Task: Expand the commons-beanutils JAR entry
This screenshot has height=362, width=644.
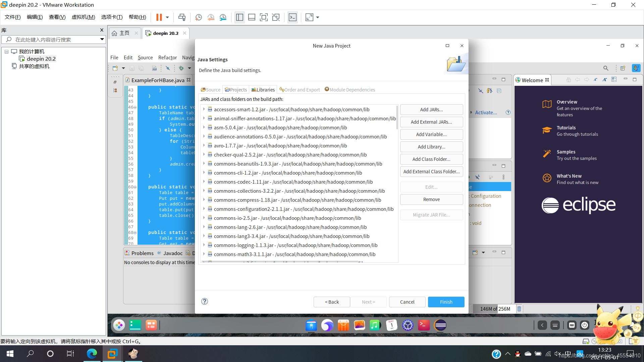Action: coord(204,164)
